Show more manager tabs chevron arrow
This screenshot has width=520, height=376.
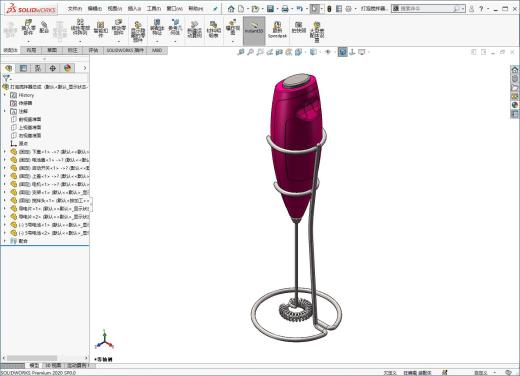[x=85, y=68]
